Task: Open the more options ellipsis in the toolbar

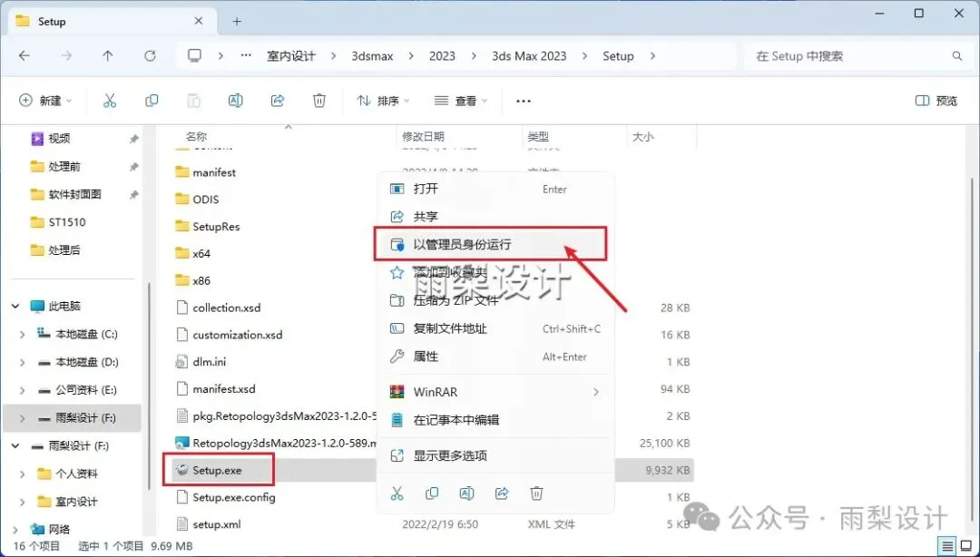Action: pos(524,101)
